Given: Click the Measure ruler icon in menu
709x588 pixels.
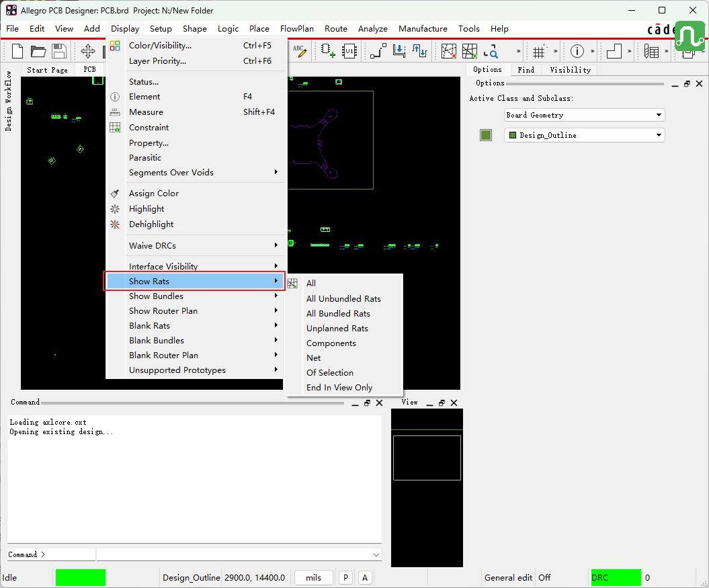Looking at the screenshot, I should 115,112.
